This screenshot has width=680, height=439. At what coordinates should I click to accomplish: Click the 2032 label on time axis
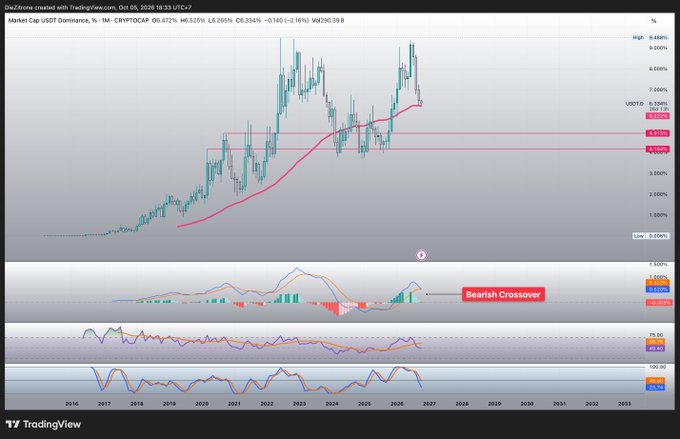[592, 404]
